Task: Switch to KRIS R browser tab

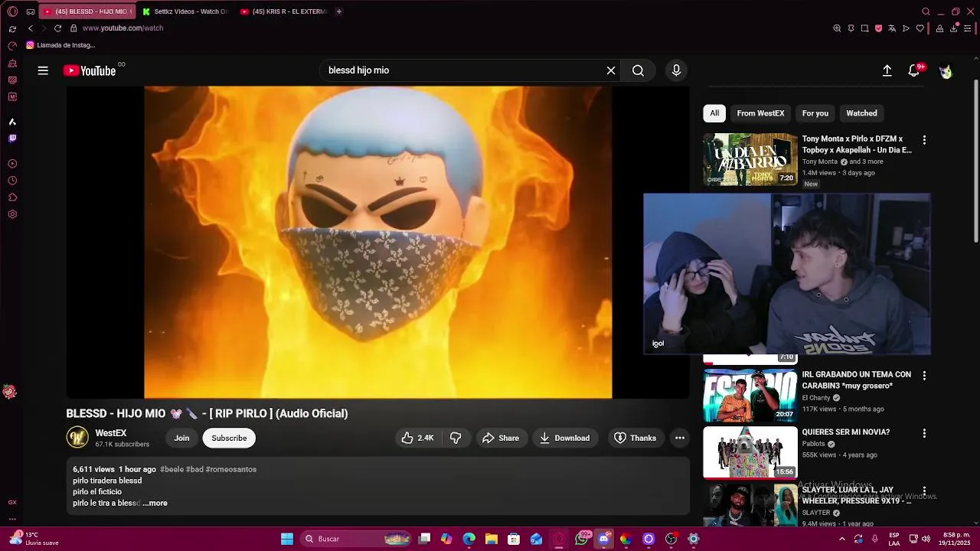Action: click(x=284, y=11)
